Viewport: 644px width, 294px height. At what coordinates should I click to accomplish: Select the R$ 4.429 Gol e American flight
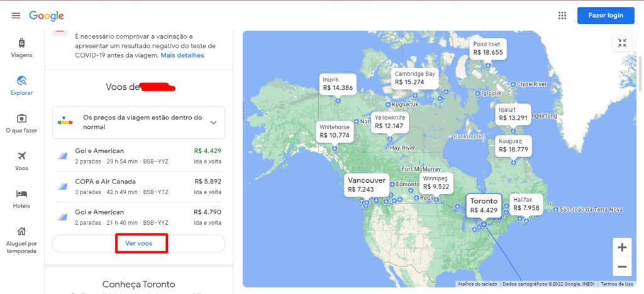point(139,156)
